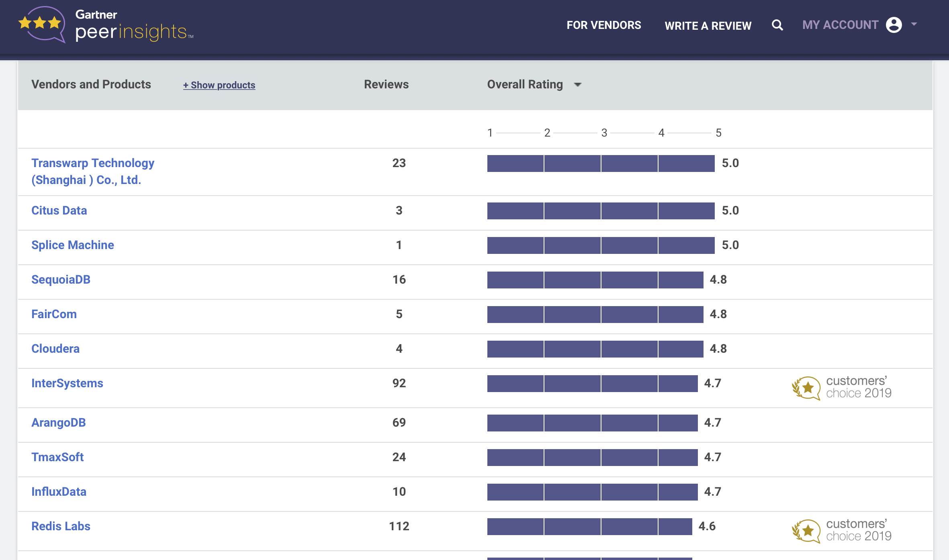Open the Citus Data vendor link
949x560 pixels.
[x=59, y=211]
